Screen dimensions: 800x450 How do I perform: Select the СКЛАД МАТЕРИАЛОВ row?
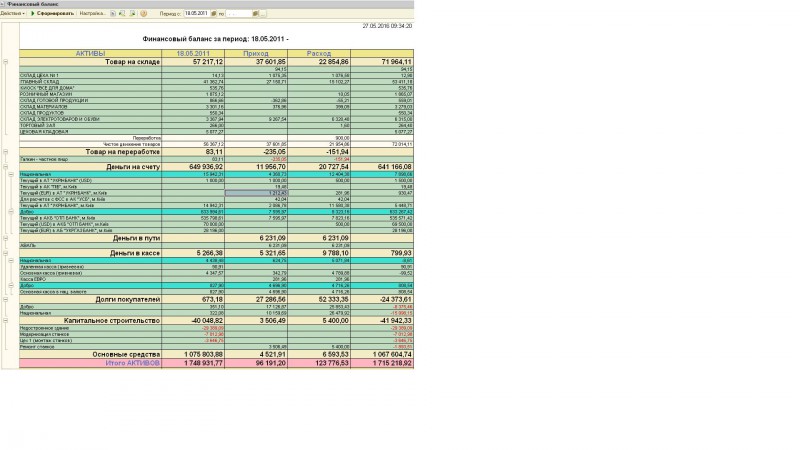click(x=216, y=107)
